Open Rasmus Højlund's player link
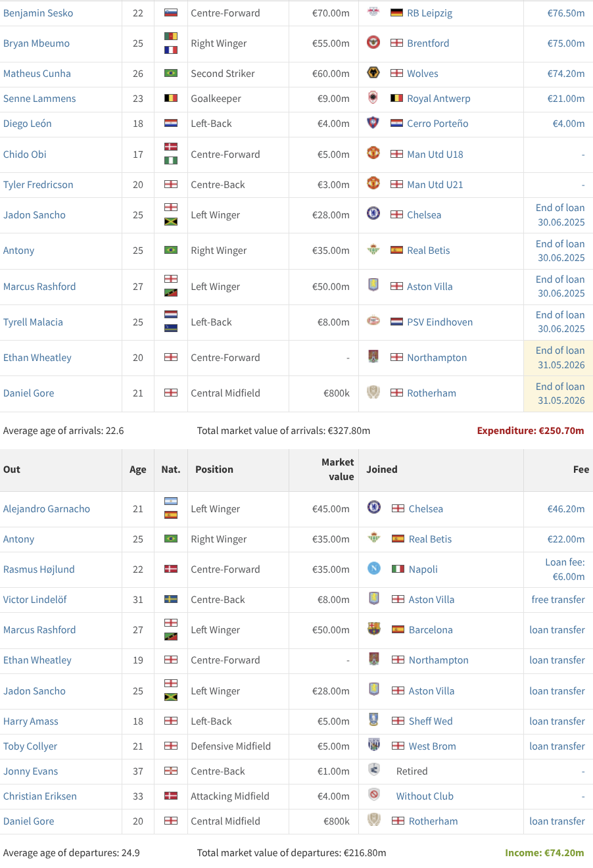Viewport: 593px width, 868px height. [x=39, y=569]
